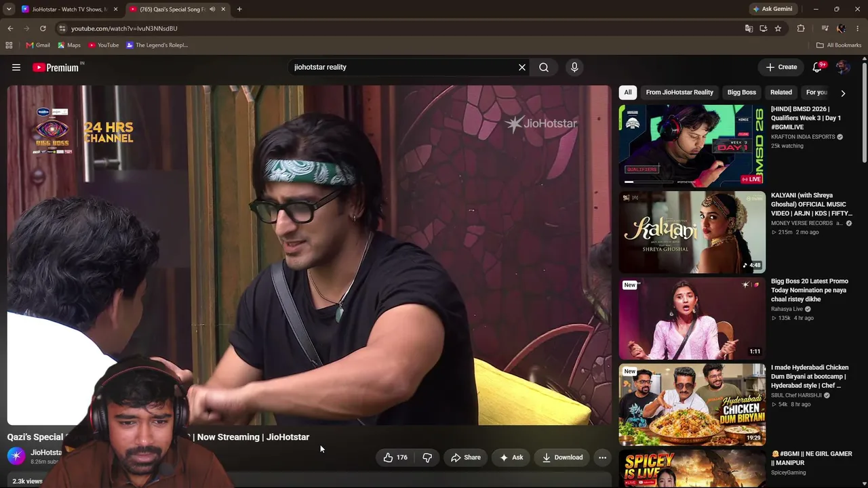The height and width of the screenshot is (488, 868).
Task: Visit KRAFTON INDIA ESPORTS channel name
Action: [803, 137]
